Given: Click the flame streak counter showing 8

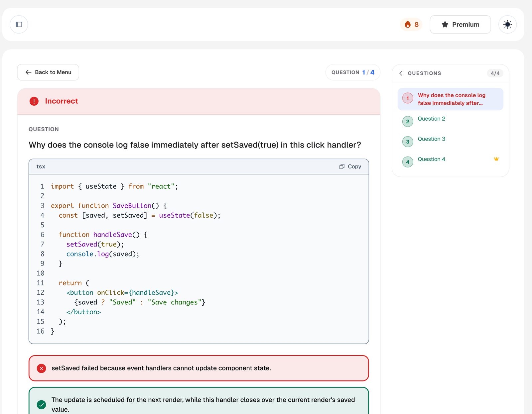Looking at the screenshot, I should click(411, 25).
